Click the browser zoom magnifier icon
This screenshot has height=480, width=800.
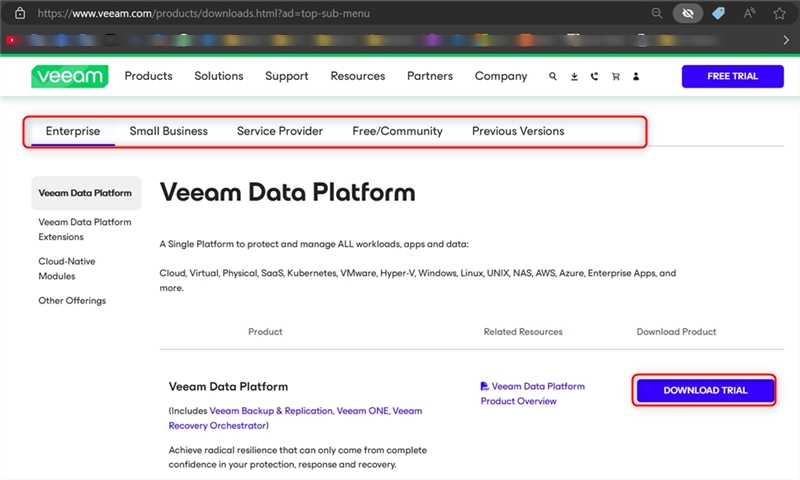coord(657,14)
